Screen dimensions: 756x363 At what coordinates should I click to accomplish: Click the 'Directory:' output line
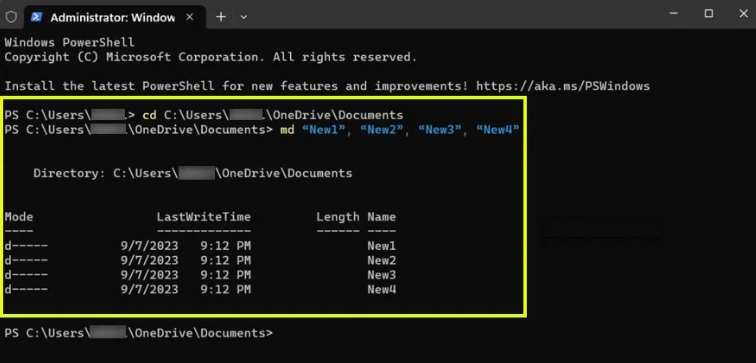[x=193, y=173]
